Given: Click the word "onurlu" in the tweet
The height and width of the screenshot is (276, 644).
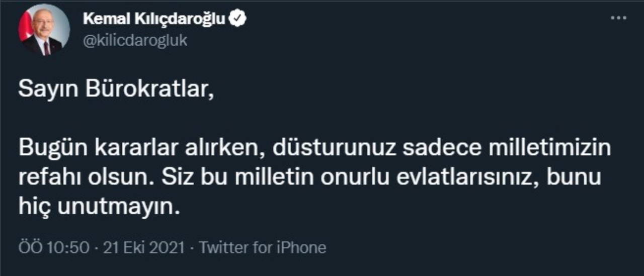Looking at the screenshot, I should point(355,177).
